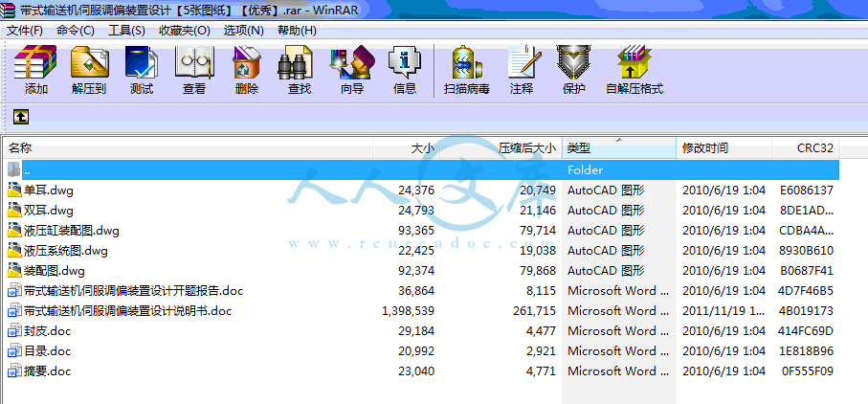
Task: Click the WinRAR icon in the title bar
Action: [x=9, y=10]
